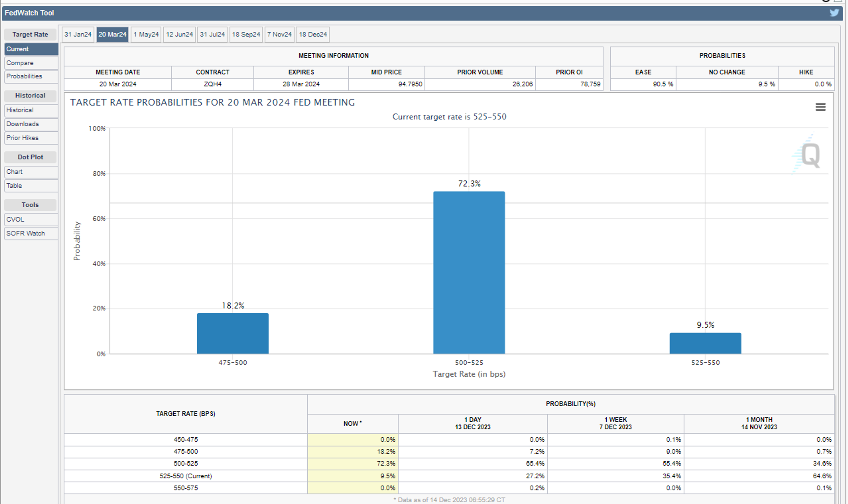This screenshot has height=504, width=848.
Task: Click the 0.0 % hike probability
Action: pyautogui.click(x=823, y=84)
